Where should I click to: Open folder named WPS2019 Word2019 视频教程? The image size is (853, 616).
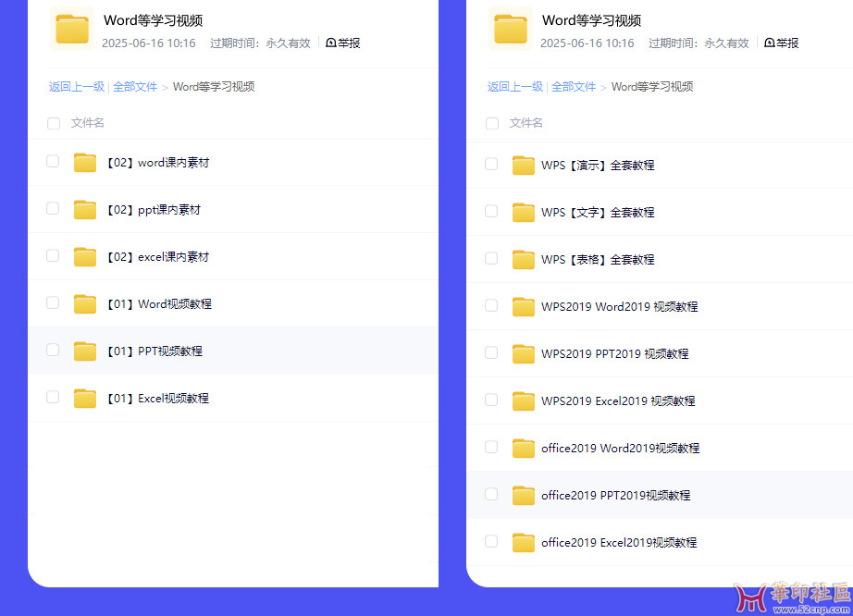coord(620,307)
